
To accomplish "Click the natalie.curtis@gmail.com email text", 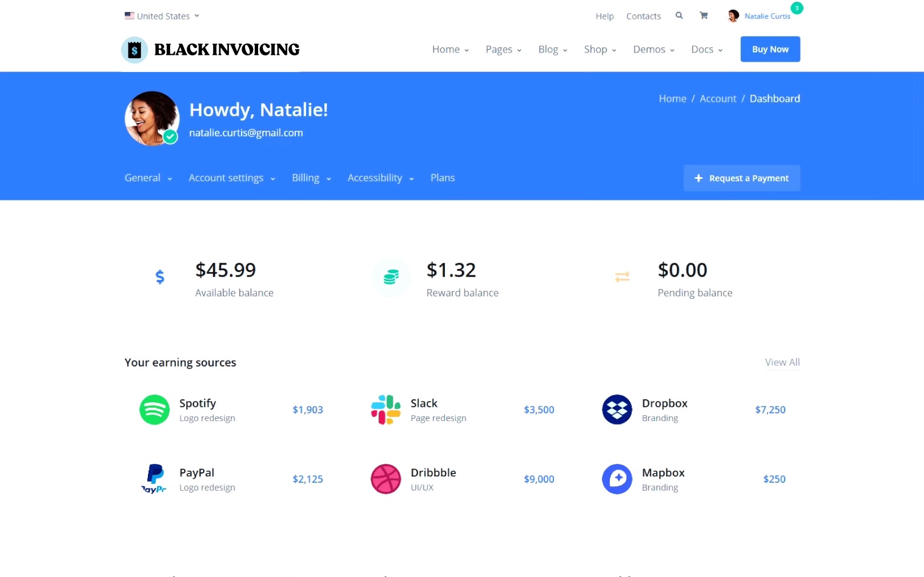I will [x=246, y=133].
